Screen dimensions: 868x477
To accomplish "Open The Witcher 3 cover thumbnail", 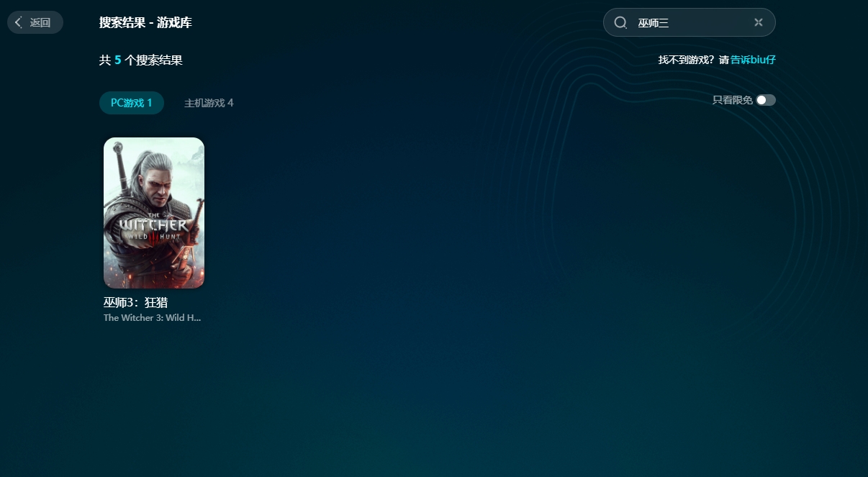I will coord(154,213).
